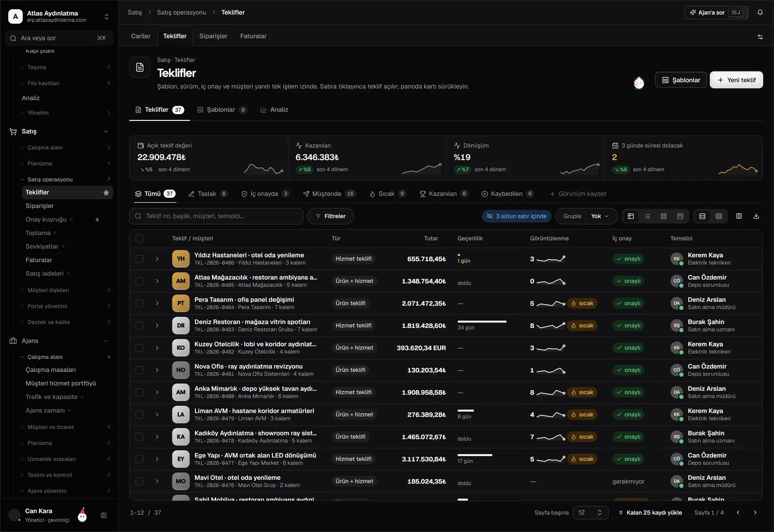Open the page settings sliders icon
The image size is (774, 532).
pyautogui.click(x=760, y=37)
